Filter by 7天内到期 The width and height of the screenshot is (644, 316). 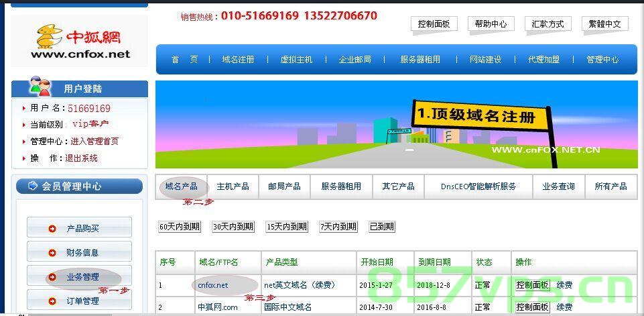click(x=338, y=227)
